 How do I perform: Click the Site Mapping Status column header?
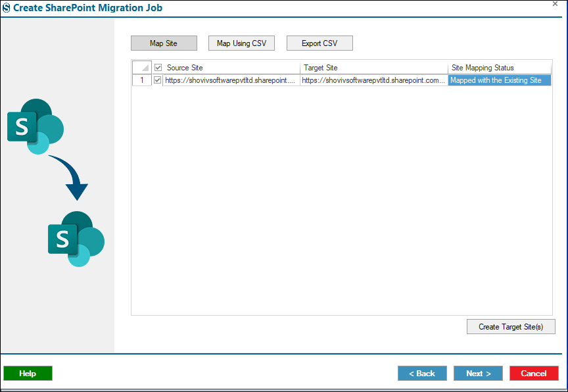tap(500, 67)
